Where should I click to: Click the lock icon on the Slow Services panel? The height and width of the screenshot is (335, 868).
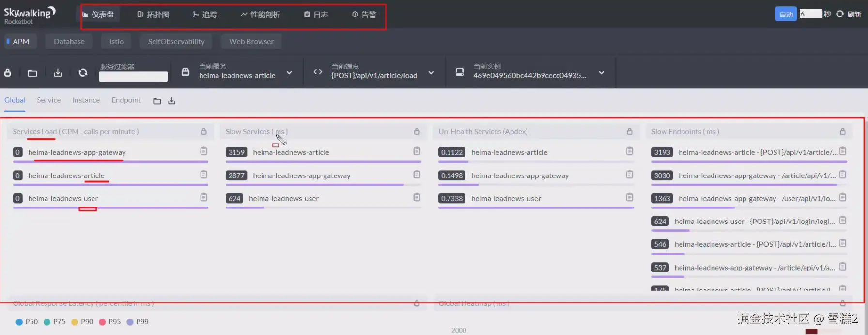coord(417,131)
